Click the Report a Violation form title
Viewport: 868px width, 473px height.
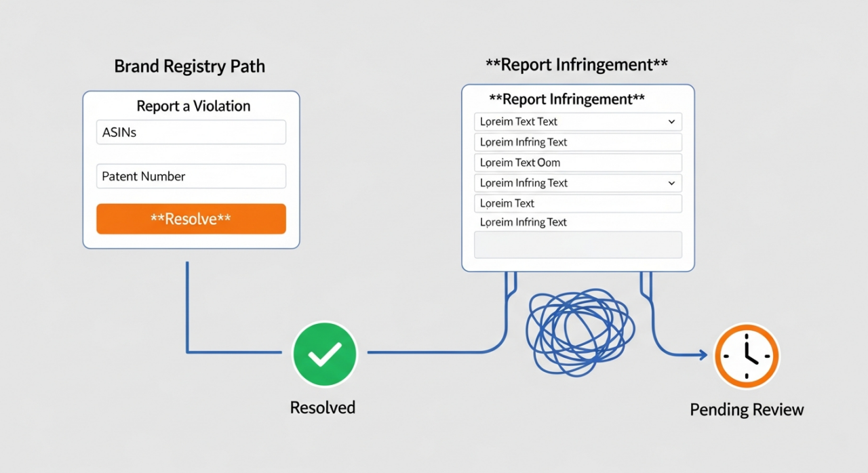[x=193, y=106]
